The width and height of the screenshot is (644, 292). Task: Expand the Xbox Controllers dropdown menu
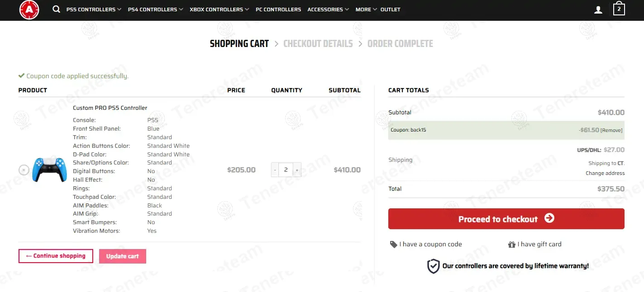(x=219, y=9)
